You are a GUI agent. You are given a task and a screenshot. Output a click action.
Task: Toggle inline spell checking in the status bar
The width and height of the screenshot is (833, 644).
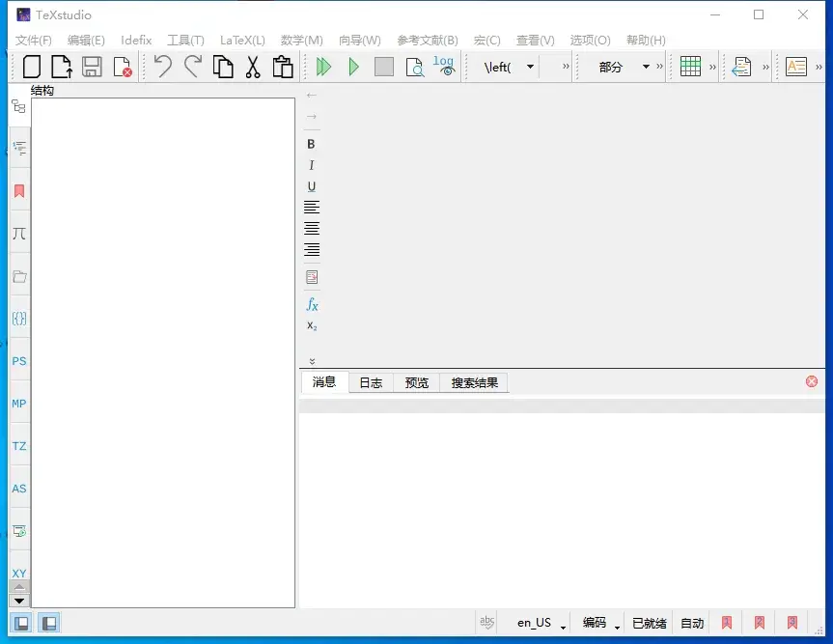(487, 623)
